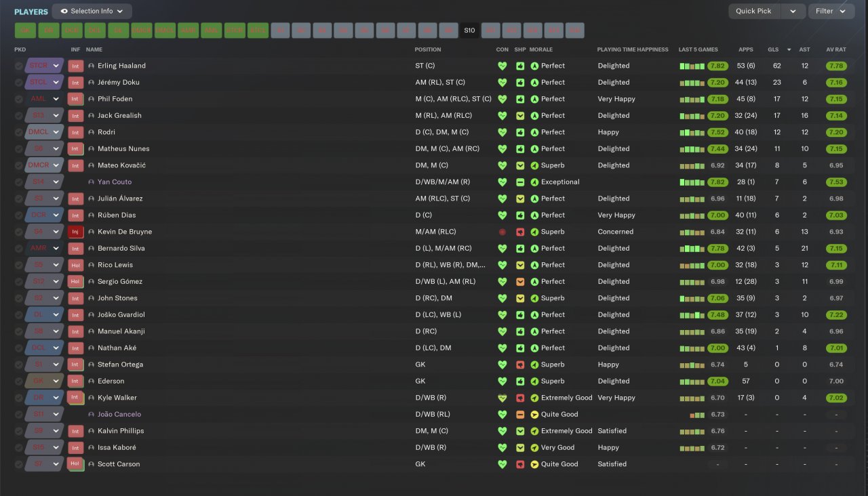The height and width of the screenshot is (496, 868).
Task: Open Erling Haaland's player profile link
Action: tap(121, 66)
